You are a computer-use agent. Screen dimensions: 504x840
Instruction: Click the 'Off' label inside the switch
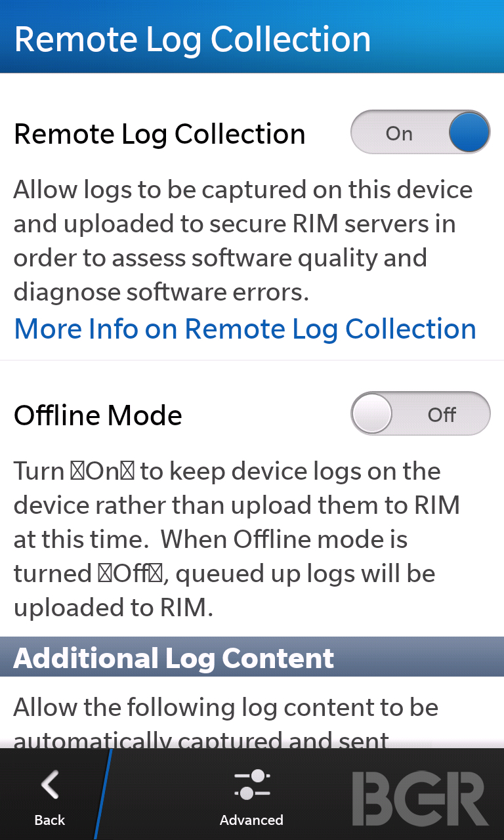click(x=442, y=415)
